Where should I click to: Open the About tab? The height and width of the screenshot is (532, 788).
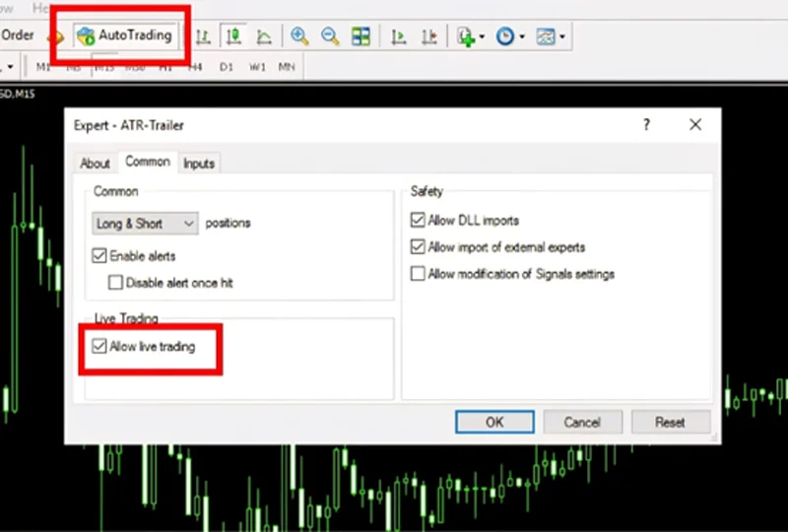(x=95, y=164)
